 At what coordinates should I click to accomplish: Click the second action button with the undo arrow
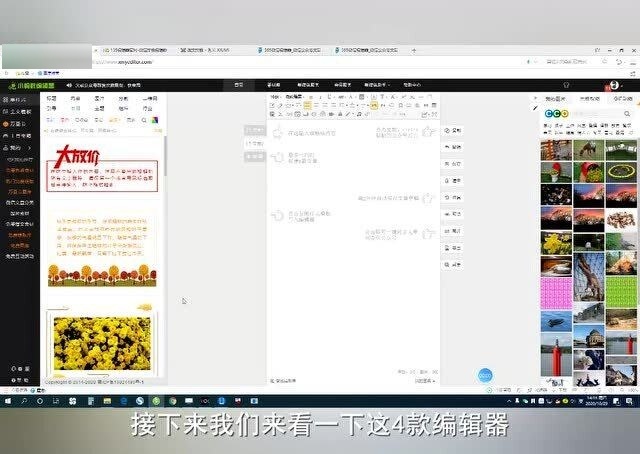click(x=452, y=147)
